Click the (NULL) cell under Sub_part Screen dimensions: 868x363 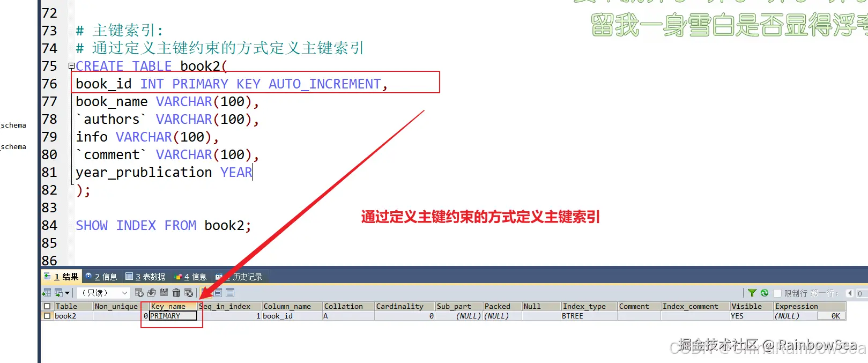coord(458,316)
